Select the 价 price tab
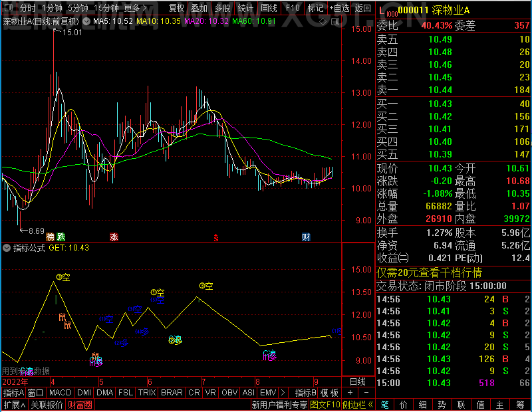532x412 pixels. 404,405
